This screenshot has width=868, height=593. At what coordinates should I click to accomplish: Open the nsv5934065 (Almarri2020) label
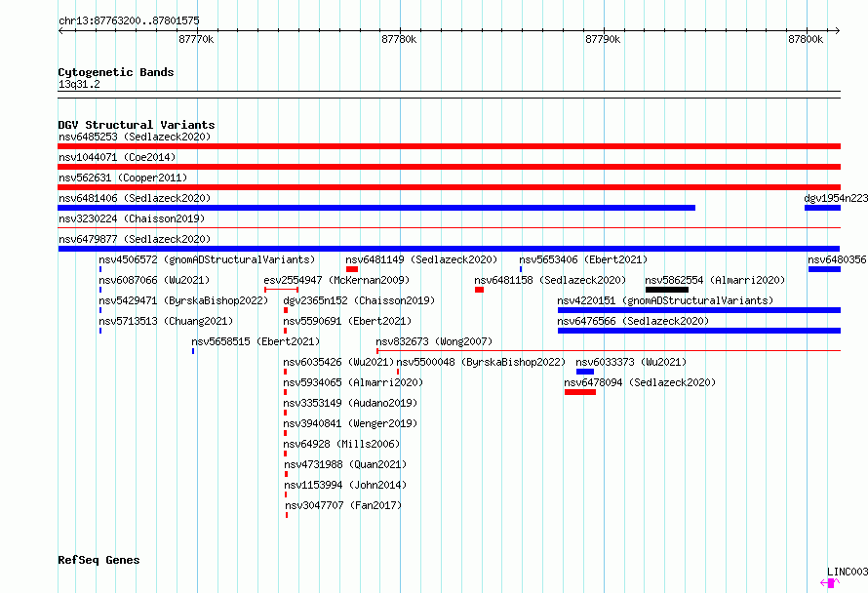pyautogui.click(x=353, y=382)
